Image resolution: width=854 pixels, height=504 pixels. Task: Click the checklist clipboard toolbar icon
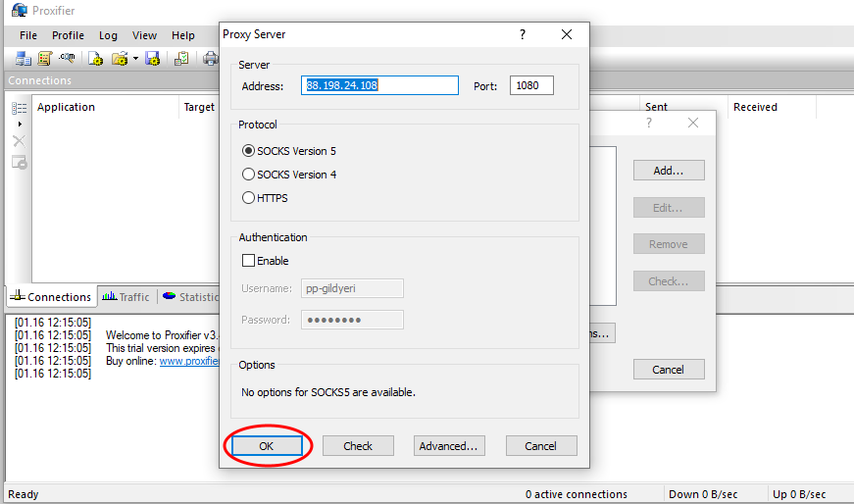[x=181, y=59]
